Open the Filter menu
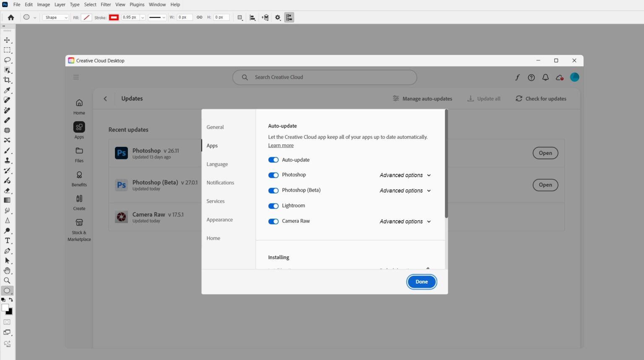The width and height of the screenshot is (644, 360). pyautogui.click(x=106, y=5)
